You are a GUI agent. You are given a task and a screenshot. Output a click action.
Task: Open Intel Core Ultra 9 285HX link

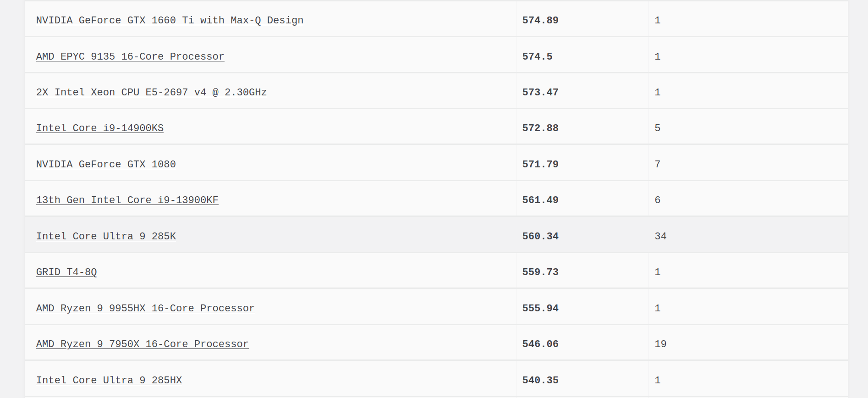(x=109, y=380)
